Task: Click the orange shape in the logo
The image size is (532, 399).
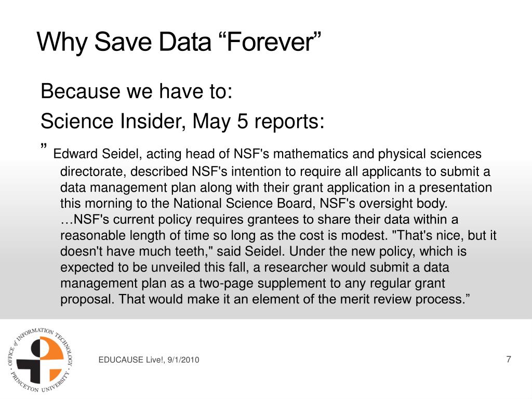Action: click(52, 355)
